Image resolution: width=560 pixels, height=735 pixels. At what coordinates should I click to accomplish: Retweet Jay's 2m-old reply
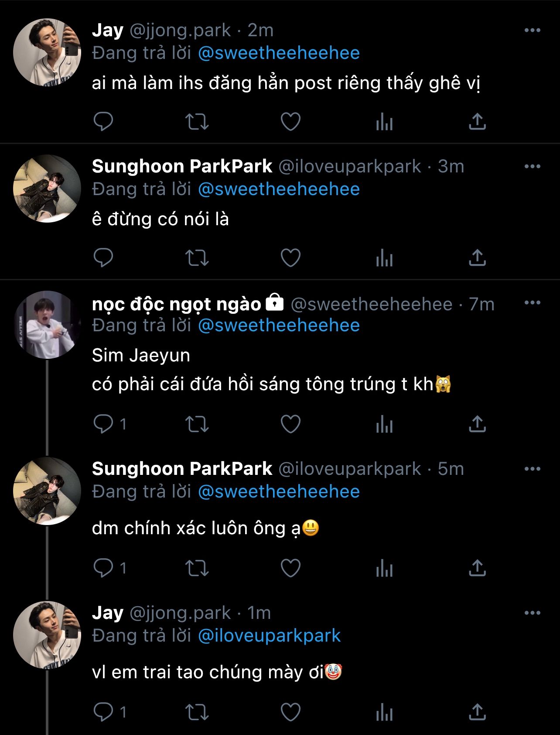pyautogui.click(x=197, y=122)
